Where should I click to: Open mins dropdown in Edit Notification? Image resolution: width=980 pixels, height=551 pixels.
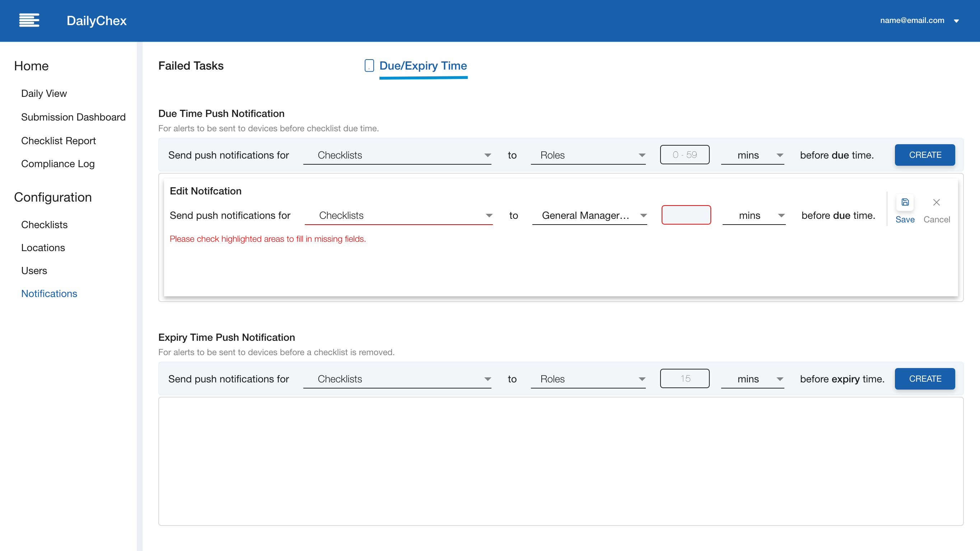[x=753, y=215]
